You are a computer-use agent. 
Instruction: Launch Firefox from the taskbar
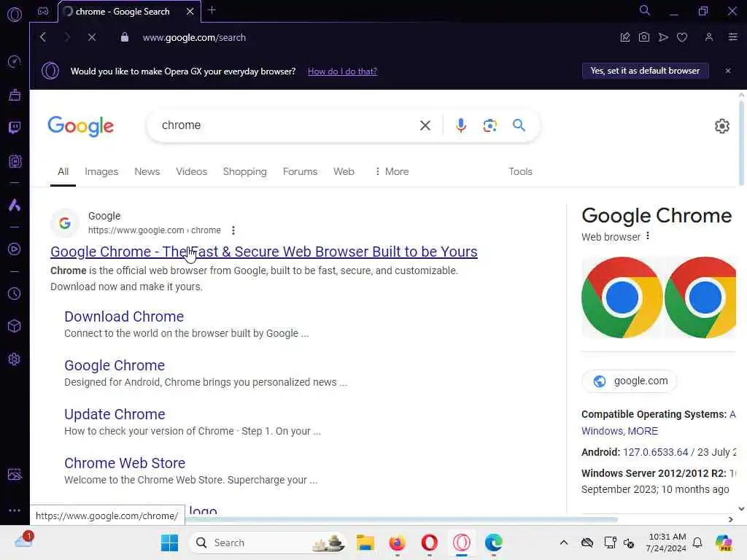pos(398,542)
